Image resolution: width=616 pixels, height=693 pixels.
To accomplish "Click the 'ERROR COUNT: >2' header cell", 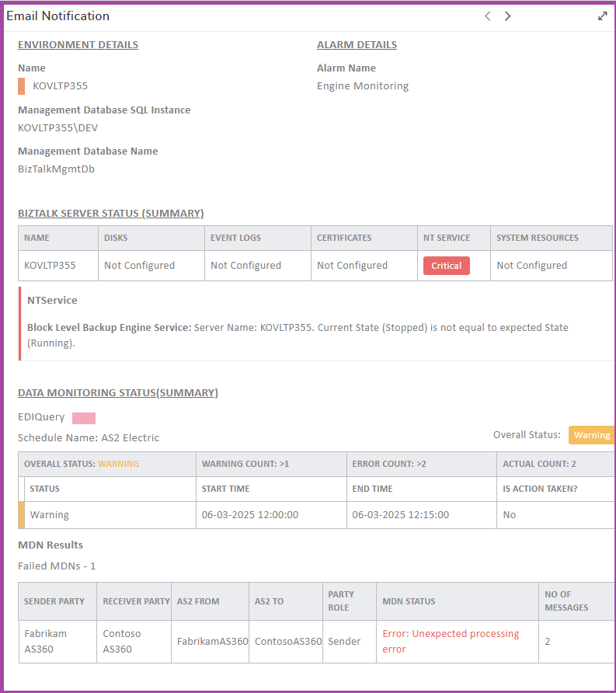I will click(x=422, y=464).
